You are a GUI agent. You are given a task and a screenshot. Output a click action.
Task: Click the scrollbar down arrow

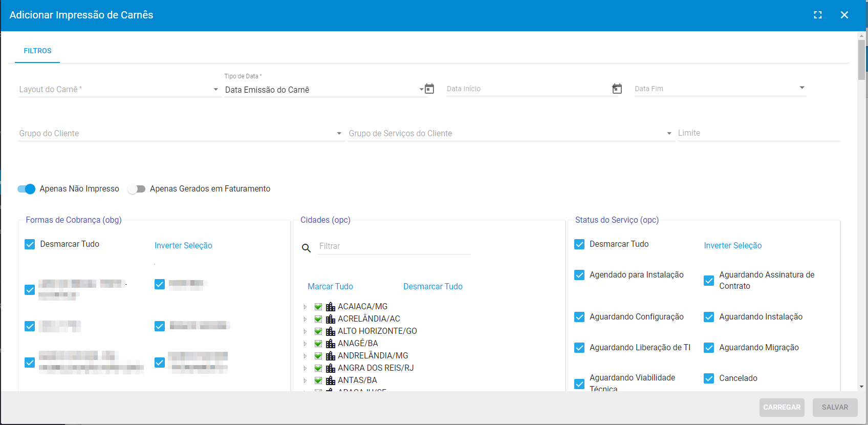(x=862, y=387)
